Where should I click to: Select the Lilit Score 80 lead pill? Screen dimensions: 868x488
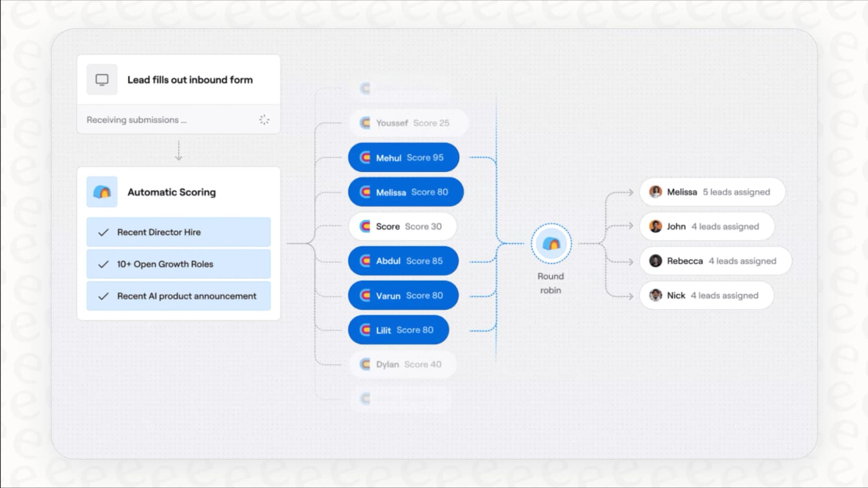[398, 330]
